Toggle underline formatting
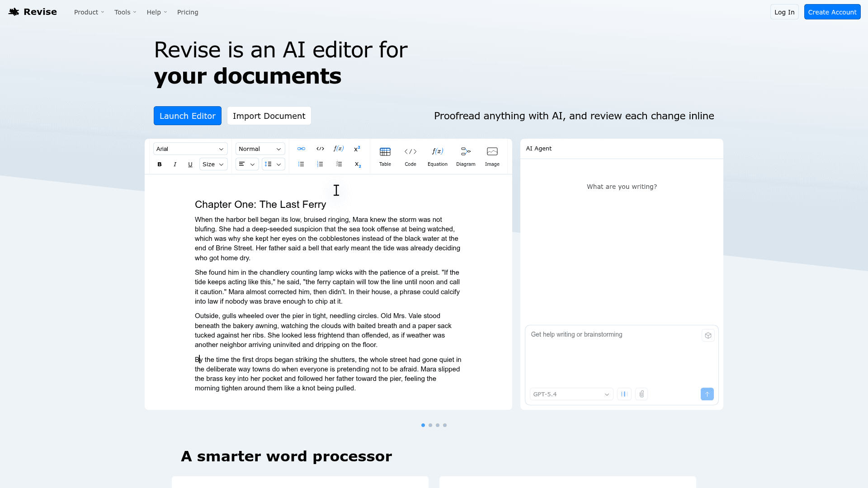Viewport: 868px width, 488px height. 190,164
